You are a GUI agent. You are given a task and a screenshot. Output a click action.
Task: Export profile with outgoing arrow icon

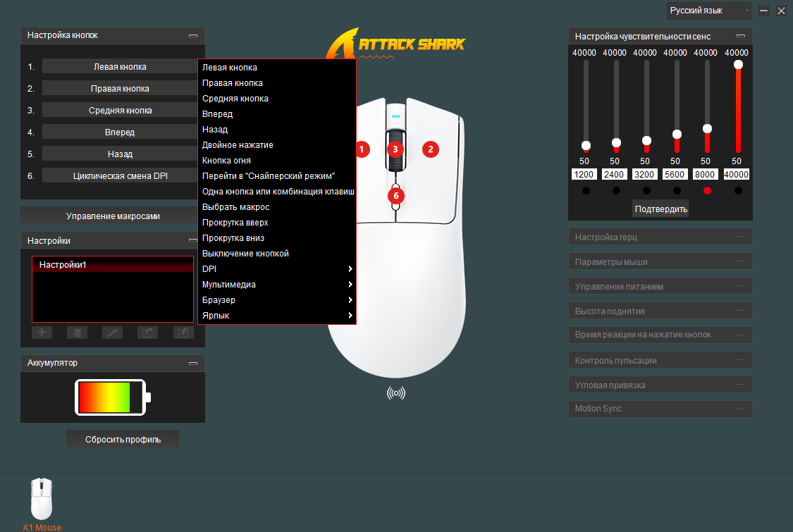pos(148,333)
